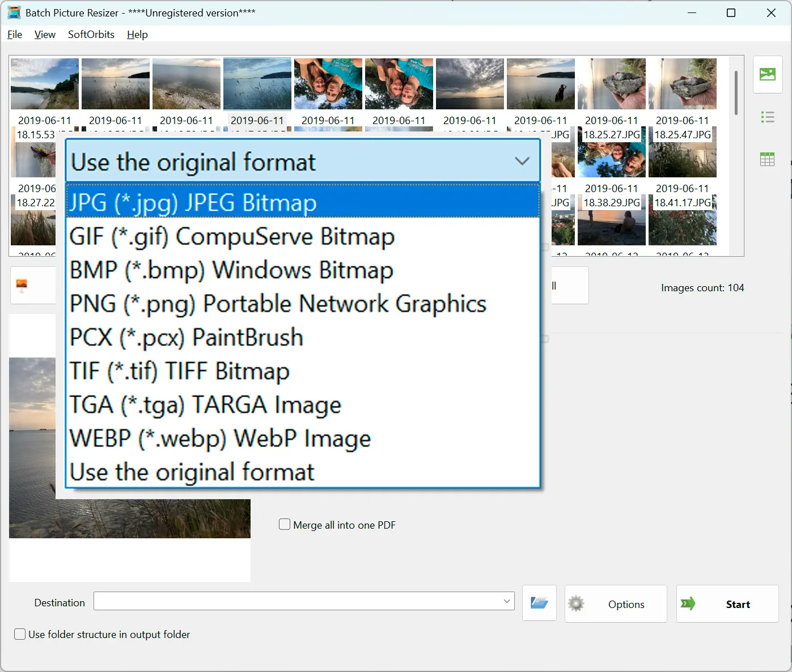Select Use the original format in list
The height and width of the screenshot is (672, 792).
(303, 472)
